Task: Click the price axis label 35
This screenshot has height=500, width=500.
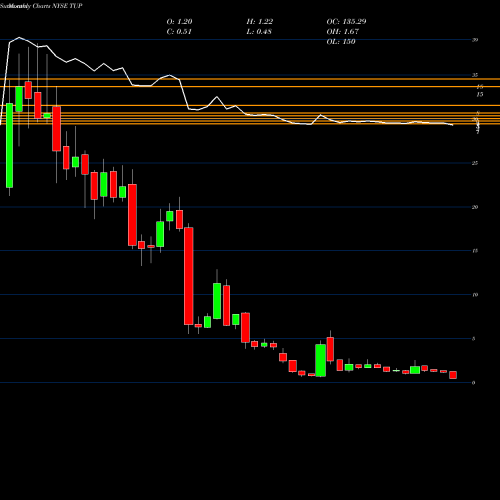Action: click(475, 75)
